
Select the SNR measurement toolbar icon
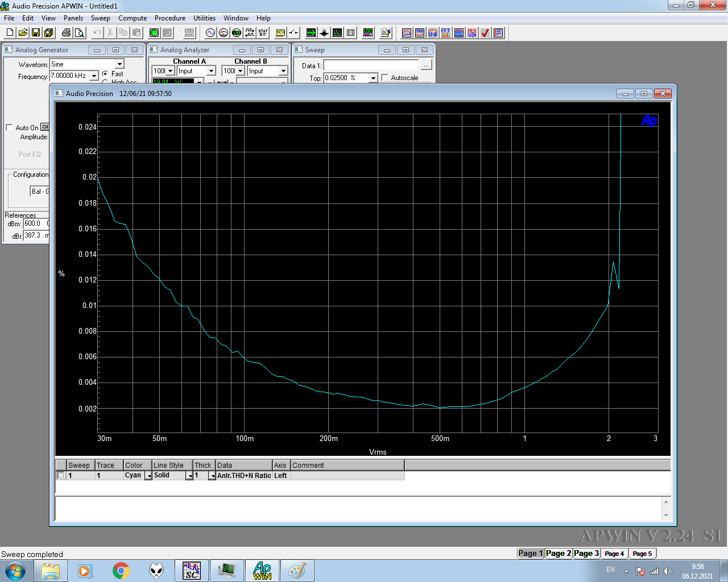click(x=432, y=32)
